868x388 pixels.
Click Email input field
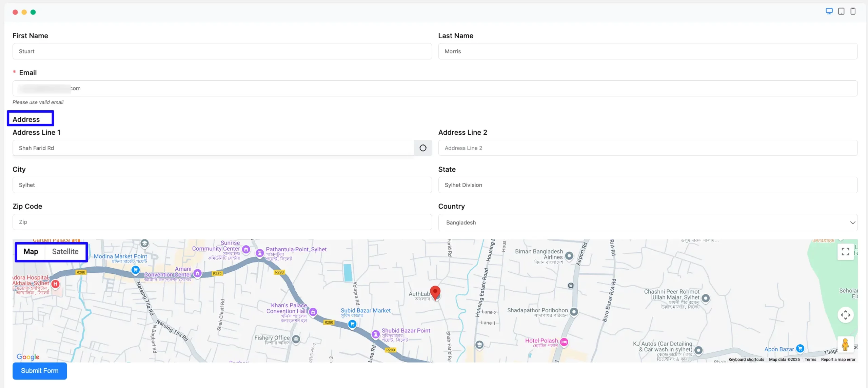435,88
